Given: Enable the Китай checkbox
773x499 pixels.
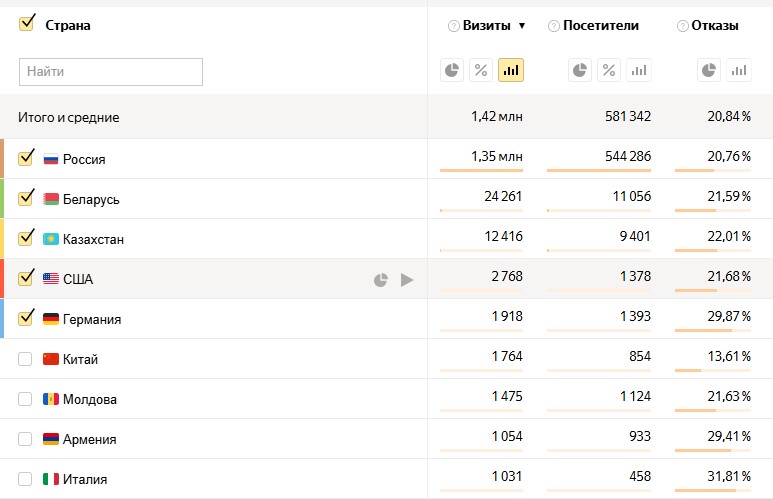Looking at the screenshot, I should click(x=25, y=359).
